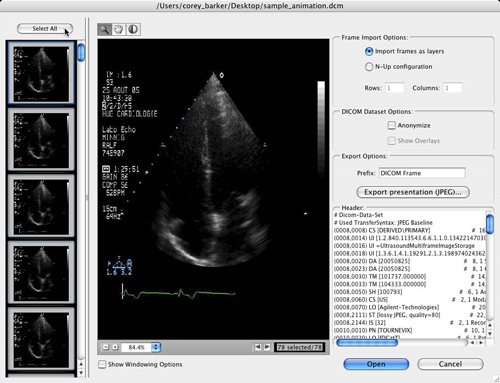Click thumbnail list scroll down arrow
The width and height of the screenshot is (500, 383).
point(81,372)
